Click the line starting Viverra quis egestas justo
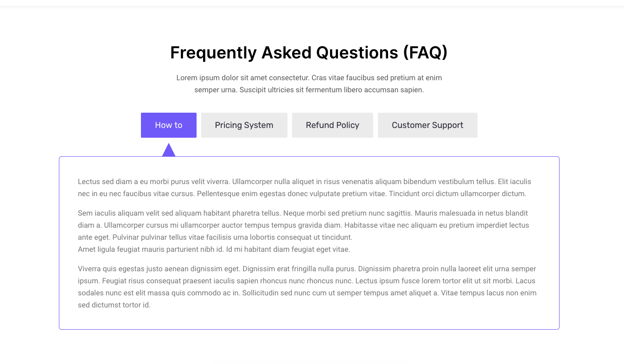 tap(307, 269)
